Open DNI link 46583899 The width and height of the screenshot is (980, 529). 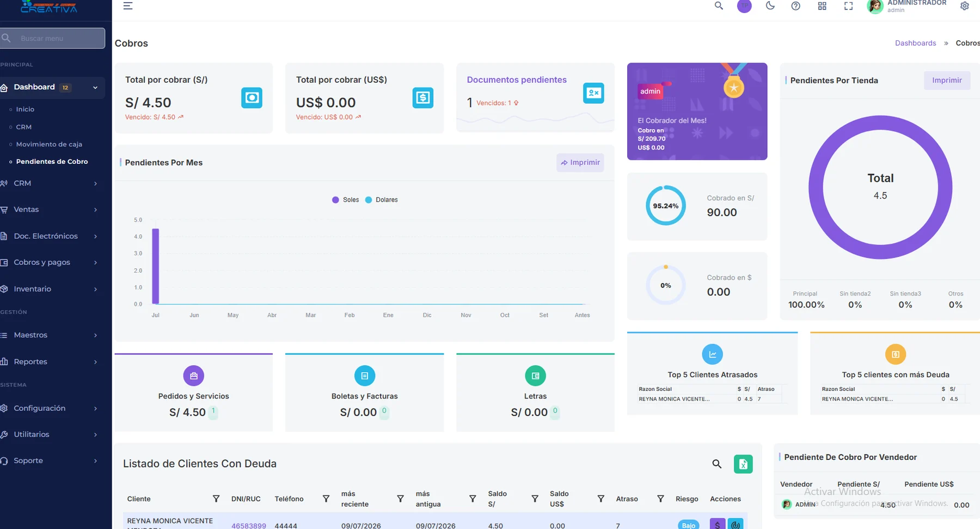[249, 526]
